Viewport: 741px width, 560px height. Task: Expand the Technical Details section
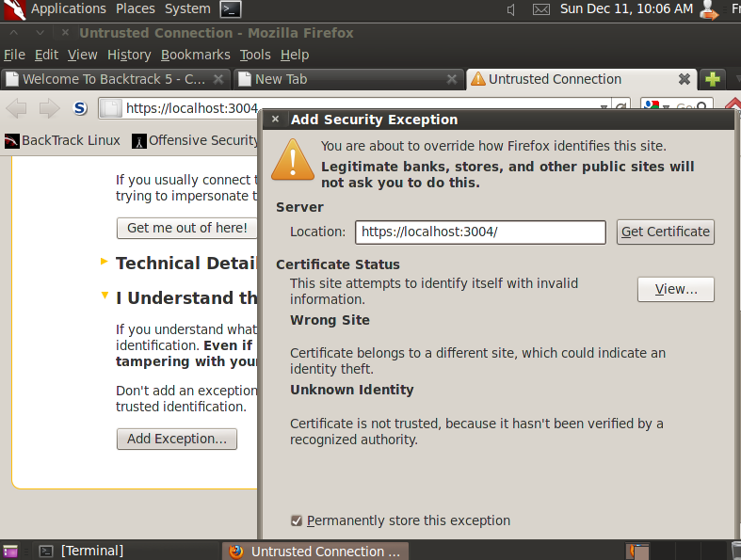point(105,262)
